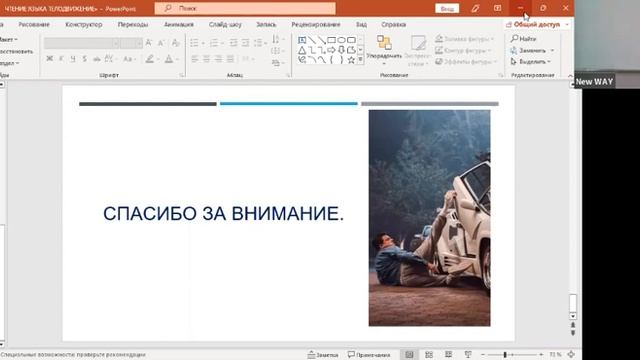This screenshot has height=360, width=640.
Task: Click the Заметки status bar button
Action: coord(323,355)
